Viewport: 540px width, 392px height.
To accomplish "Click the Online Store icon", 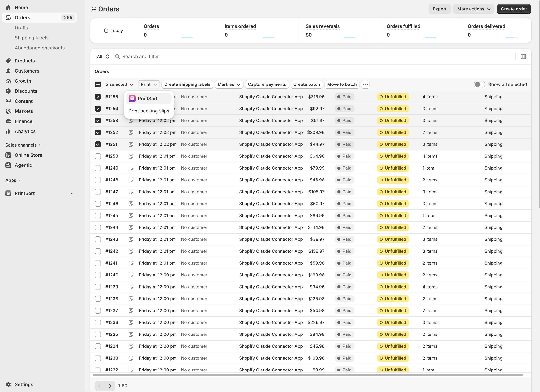I will point(8,155).
